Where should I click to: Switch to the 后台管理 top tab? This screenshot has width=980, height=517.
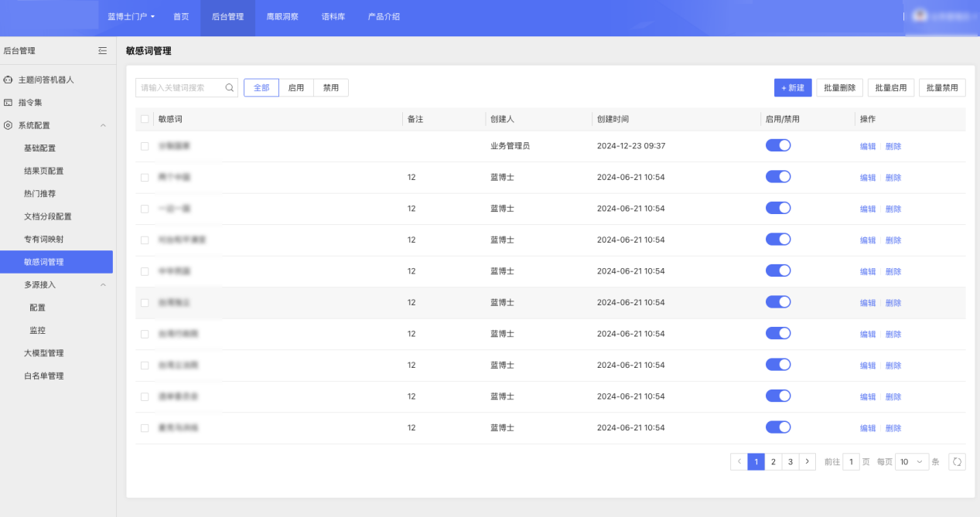pos(227,16)
